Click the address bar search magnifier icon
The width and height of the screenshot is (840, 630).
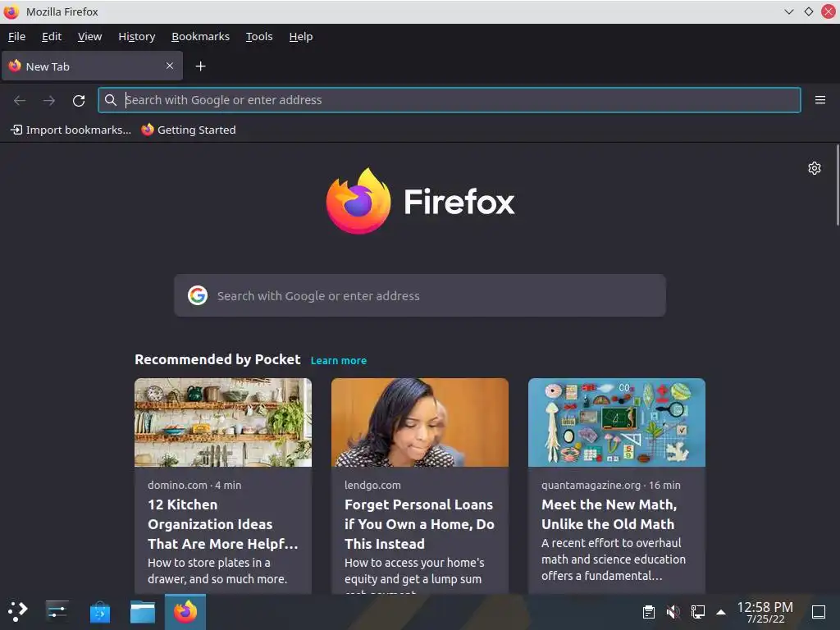(111, 100)
